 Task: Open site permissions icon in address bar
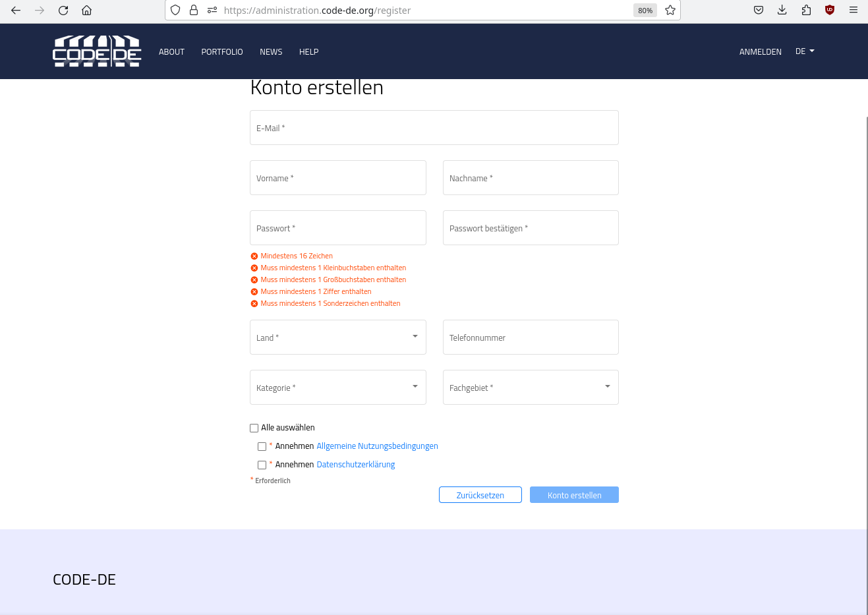[x=212, y=10]
